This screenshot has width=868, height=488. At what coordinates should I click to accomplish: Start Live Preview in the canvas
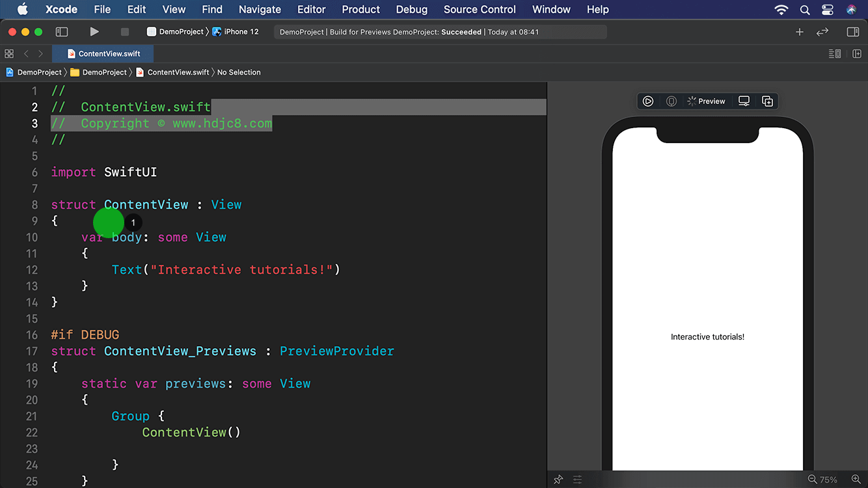click(x=648, y=101)
